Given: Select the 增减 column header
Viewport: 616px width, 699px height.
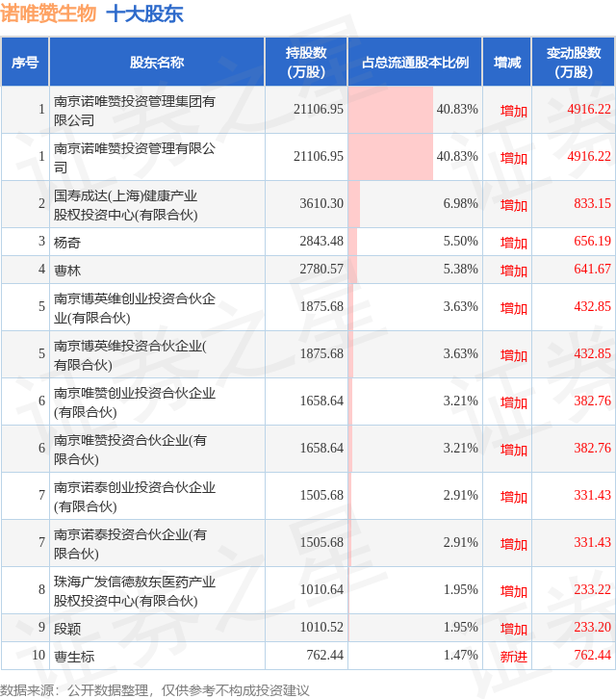Looking at the screenshot, I should click(x=507, y=62).
